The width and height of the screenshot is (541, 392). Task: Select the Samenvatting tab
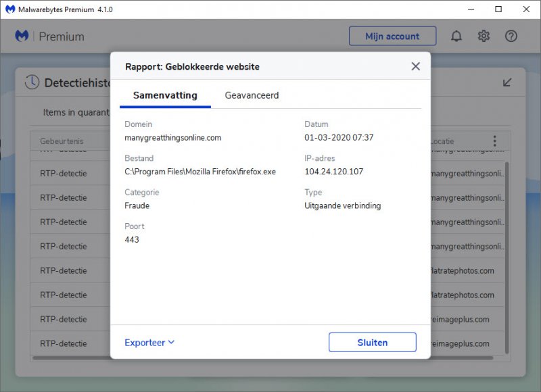165,95
